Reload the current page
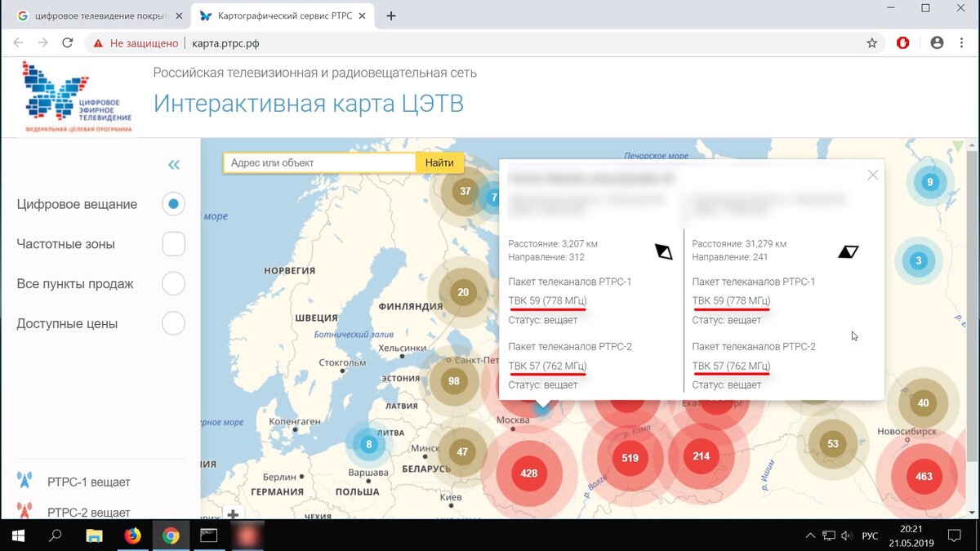This screenshot has height=551, width=980. (68, 43)
